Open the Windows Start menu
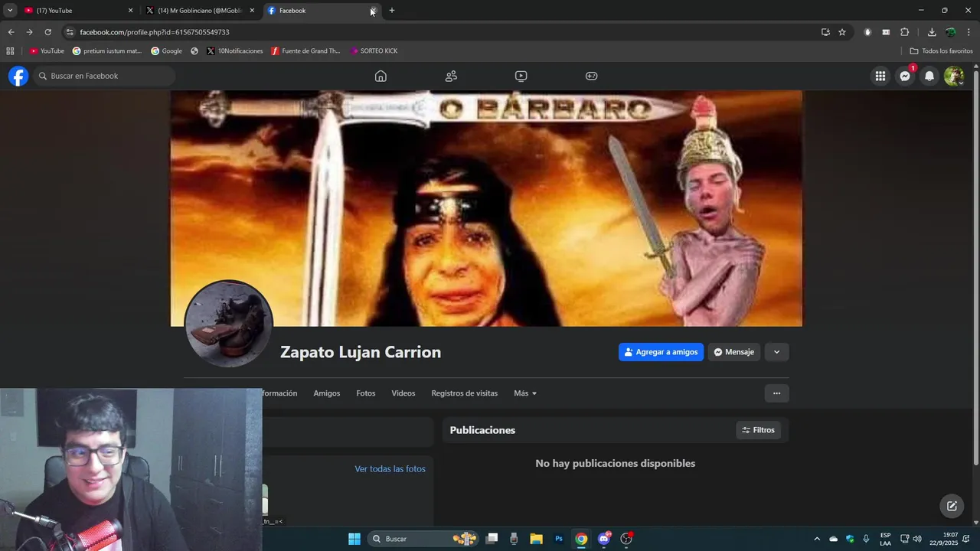The height and width of the screenshot is (551, 980). pyautogui.click(x=354, y=539)
